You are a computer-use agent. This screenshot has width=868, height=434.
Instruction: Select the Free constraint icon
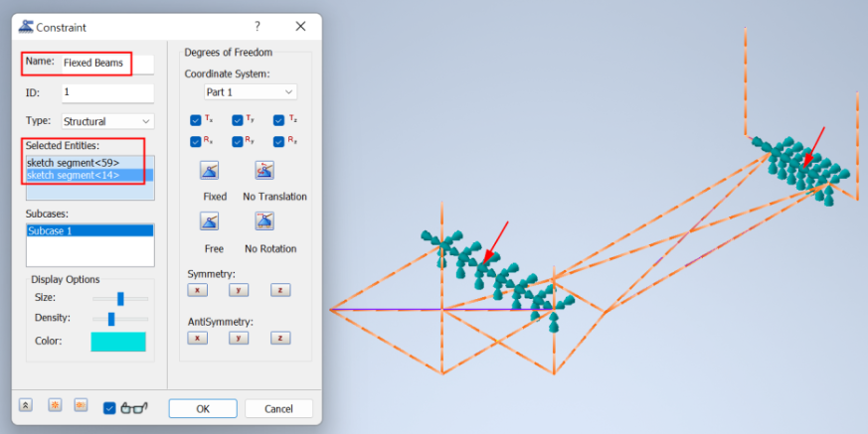coord(210,221)
